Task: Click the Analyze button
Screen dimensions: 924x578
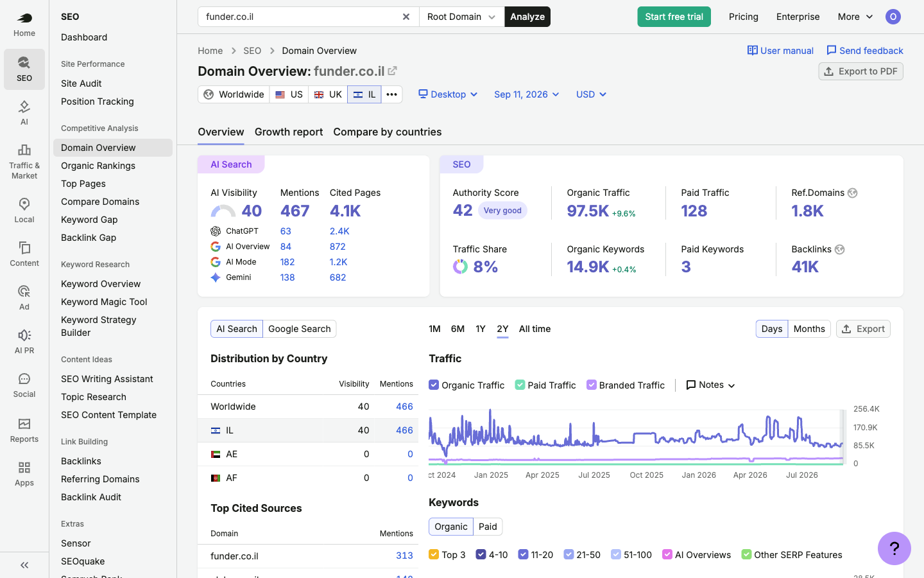Action: pos(527,17)
